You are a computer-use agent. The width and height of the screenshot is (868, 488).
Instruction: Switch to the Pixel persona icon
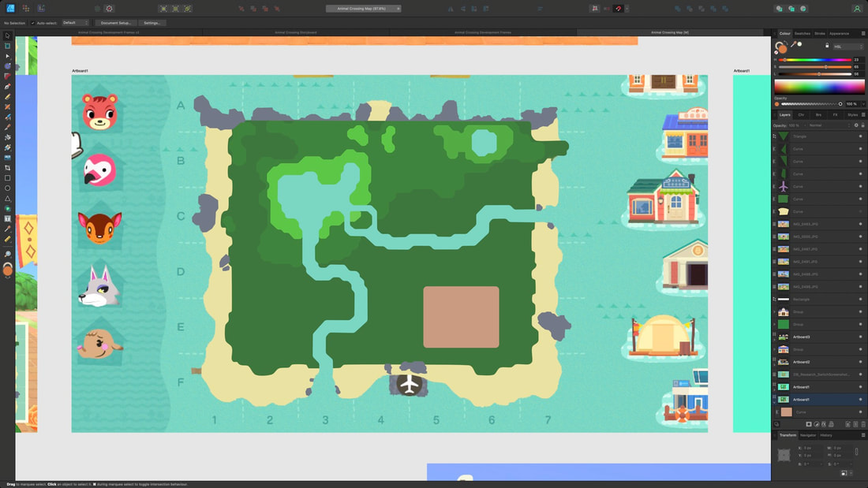[x=25, y=9]
